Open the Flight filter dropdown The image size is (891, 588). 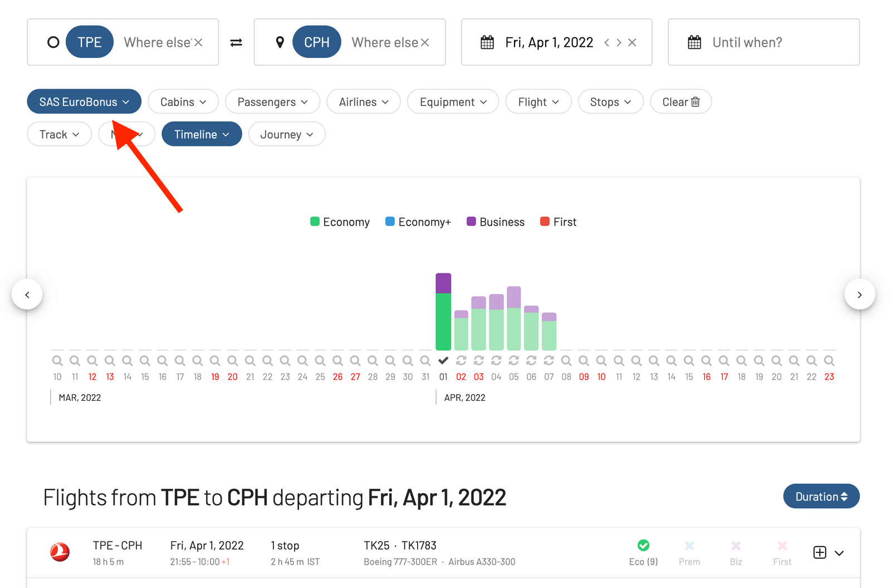pos(538,101)
